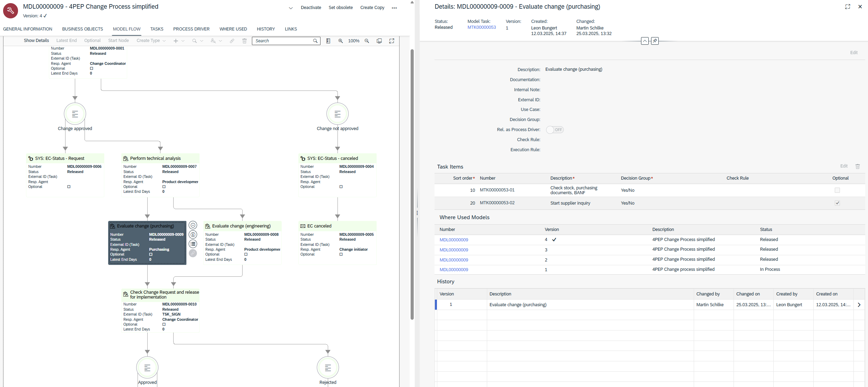This screenshot has width=868, height=387.
Task: Open the copy diagram icon next to zoom controls
Action: [379, 41]
